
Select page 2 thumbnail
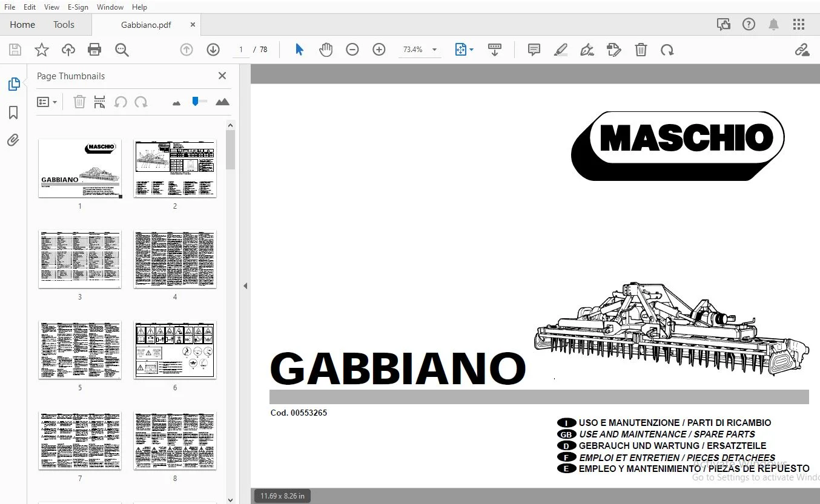pyautogui.click(x=175, y=168)
